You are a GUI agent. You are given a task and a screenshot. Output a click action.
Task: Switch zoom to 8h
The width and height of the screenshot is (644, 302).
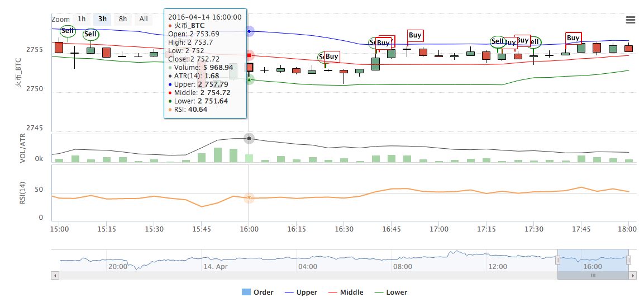pyautogui.click(x=123, y=19)
